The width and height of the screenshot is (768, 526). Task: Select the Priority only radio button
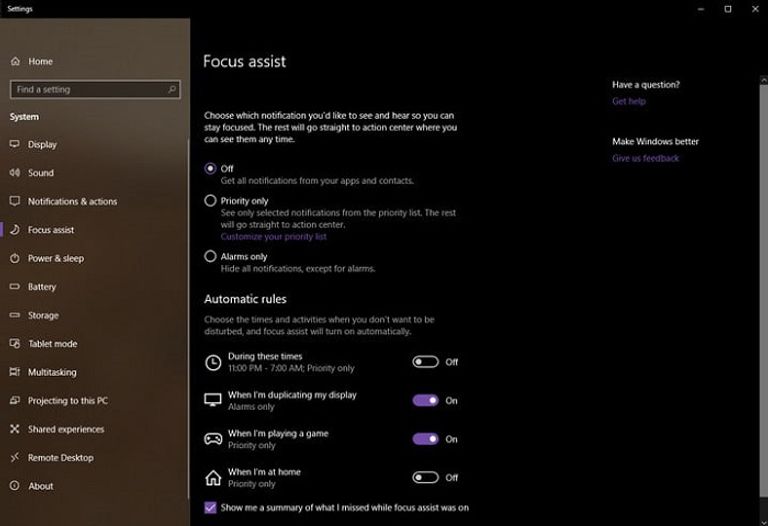click(x=210, y=201)
